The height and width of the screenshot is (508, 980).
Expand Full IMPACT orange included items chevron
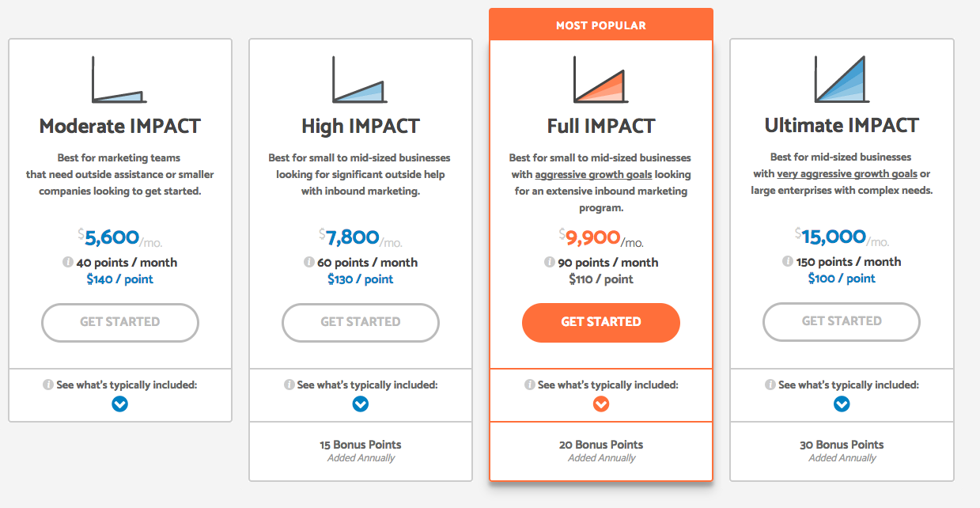[x=601, y=404]
